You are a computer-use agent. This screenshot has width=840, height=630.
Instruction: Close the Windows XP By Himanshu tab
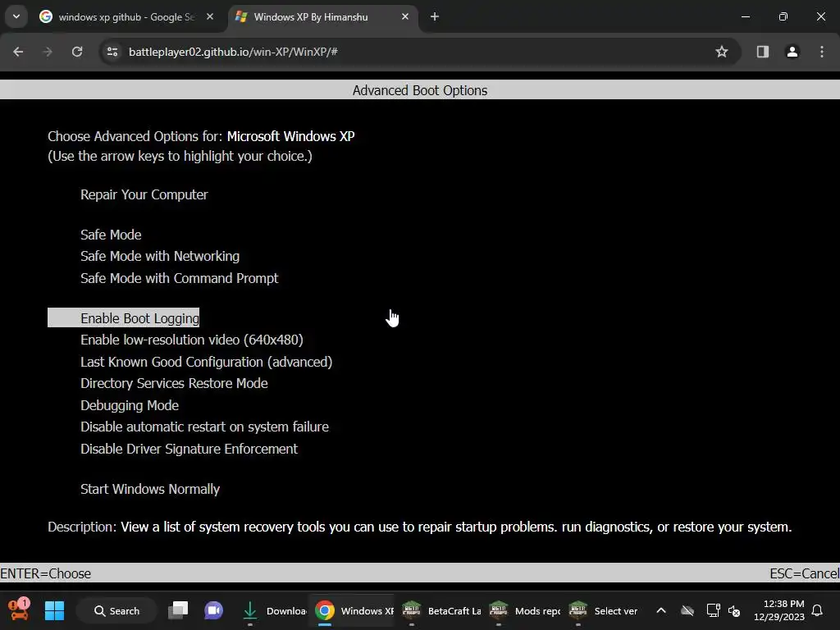405,16
